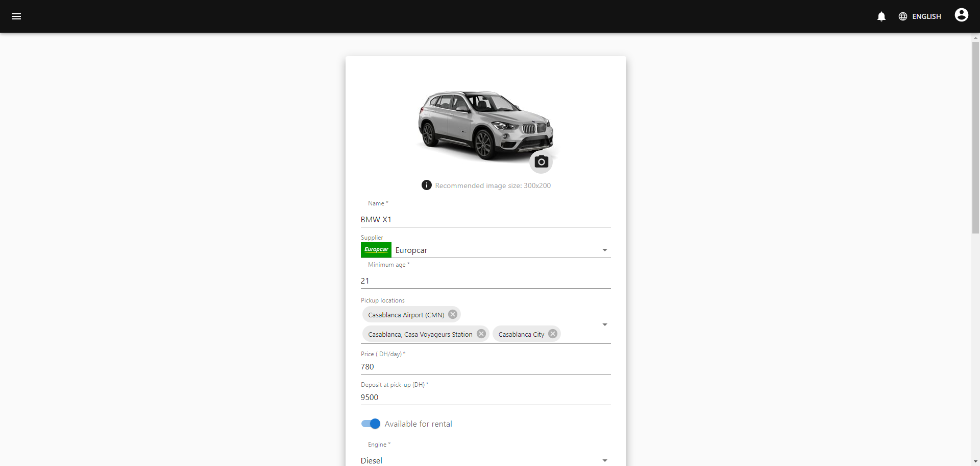Toggle the Available for rental switch
Viewport: 980px width, 466px height.
point(371,424)
